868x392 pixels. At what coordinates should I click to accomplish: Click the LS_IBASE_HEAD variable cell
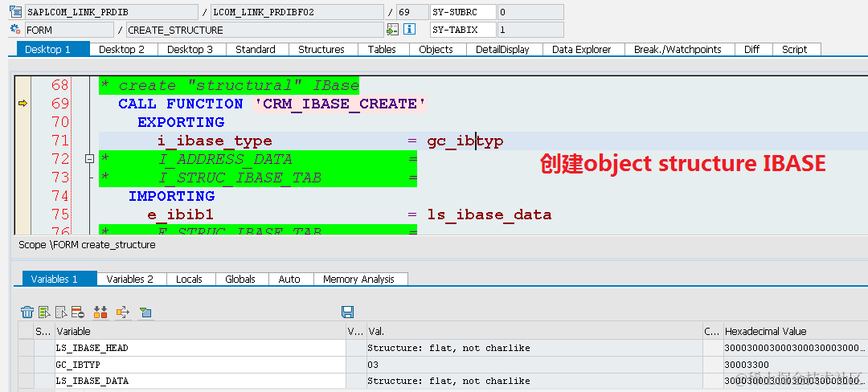[200, 348]
